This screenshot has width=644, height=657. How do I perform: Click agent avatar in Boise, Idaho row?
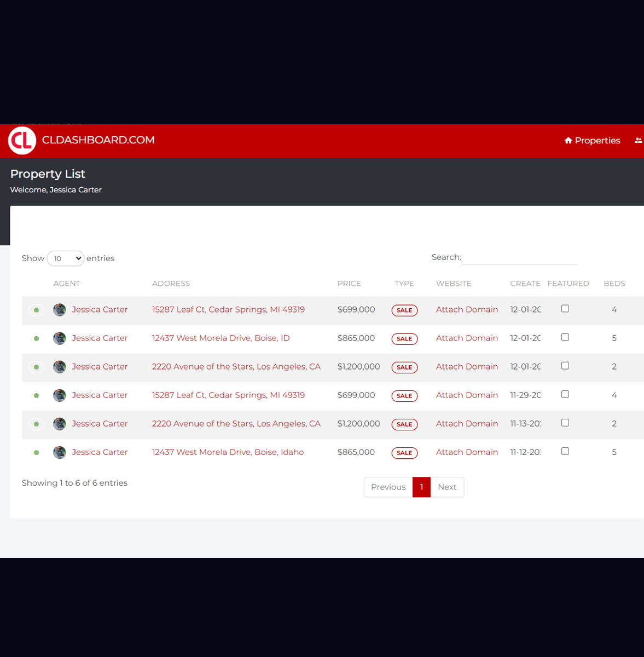pyautogui.click(x=60, y=452)
